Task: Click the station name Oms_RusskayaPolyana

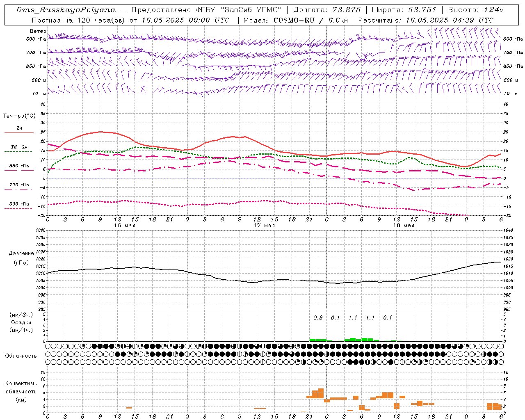Action: 66,10
